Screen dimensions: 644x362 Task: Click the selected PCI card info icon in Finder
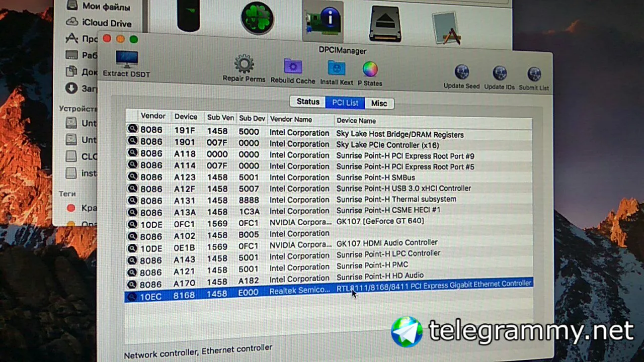tap(323, 21)
